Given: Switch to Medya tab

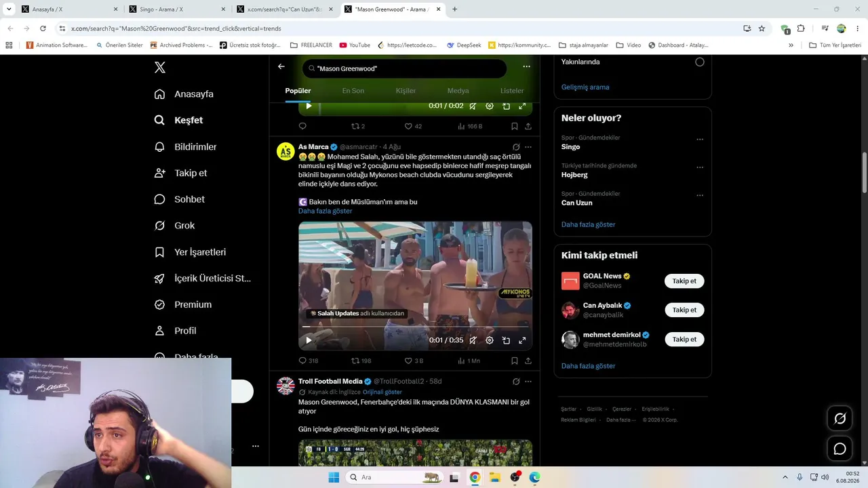Looking at the screenshot, I should pos(458,91).
